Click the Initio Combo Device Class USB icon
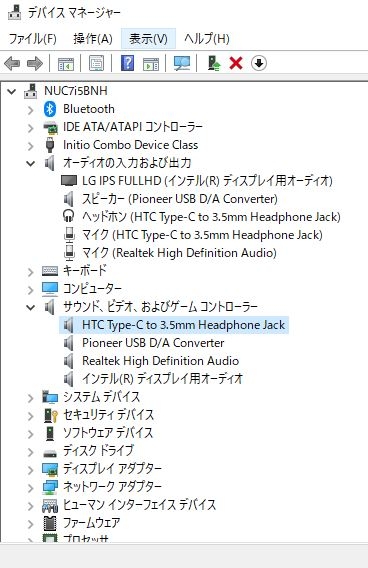Screen dimensions: 368x568 [50, 145]
